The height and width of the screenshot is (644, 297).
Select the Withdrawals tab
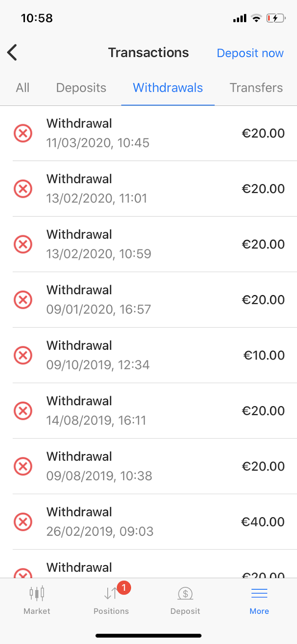point(168,88)
